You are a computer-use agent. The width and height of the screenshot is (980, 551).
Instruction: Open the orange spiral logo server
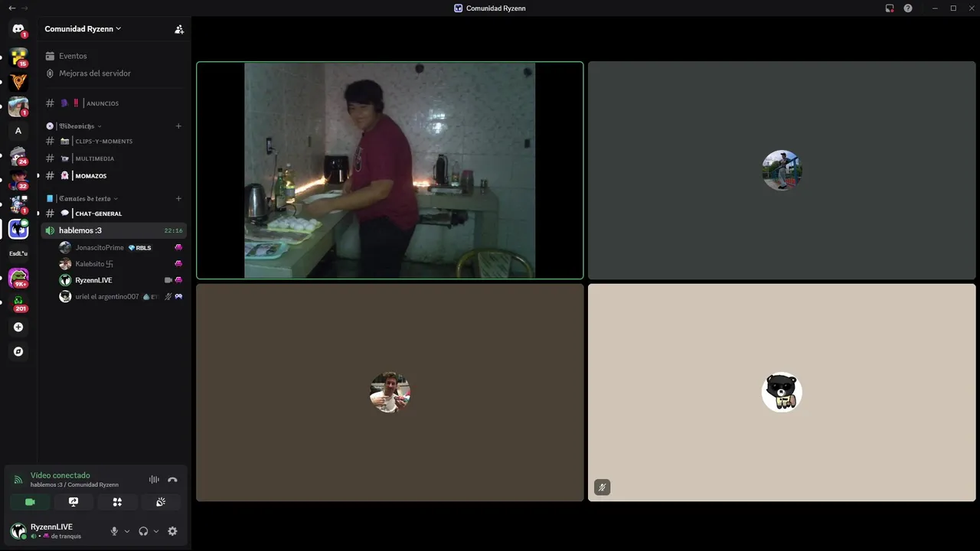click(18, 82)
